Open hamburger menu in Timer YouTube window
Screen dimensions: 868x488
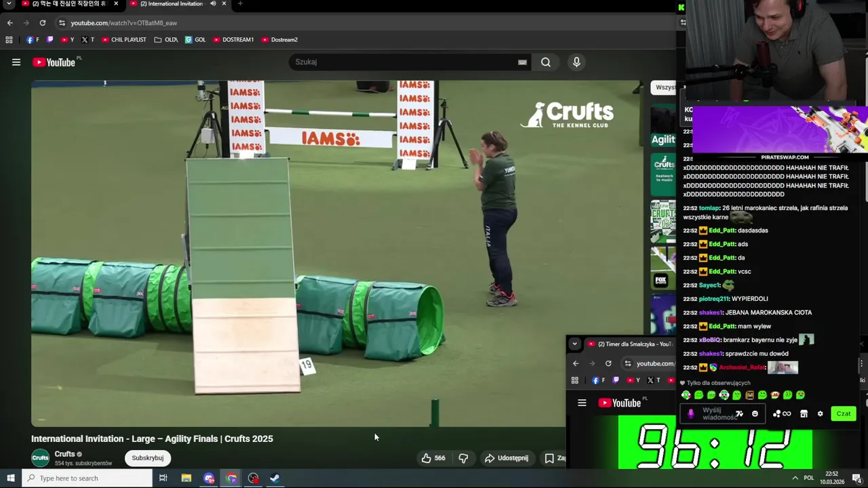coord(582,403)
